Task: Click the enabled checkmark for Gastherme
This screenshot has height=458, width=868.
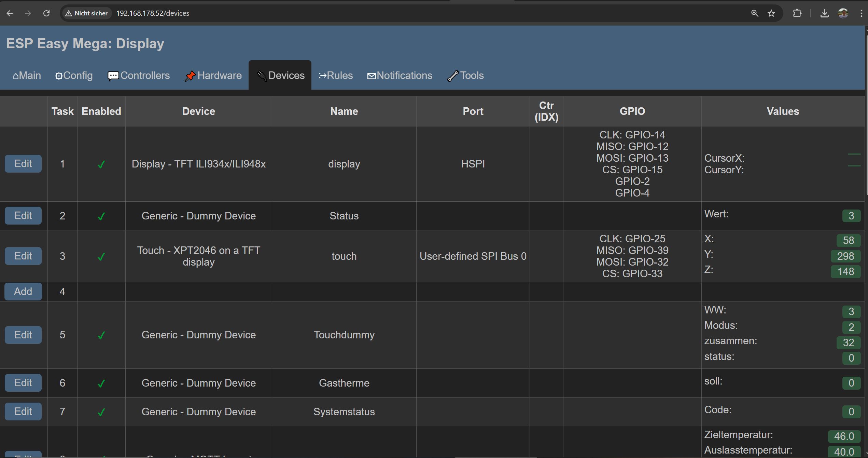Action: click(x=101, y=383)
